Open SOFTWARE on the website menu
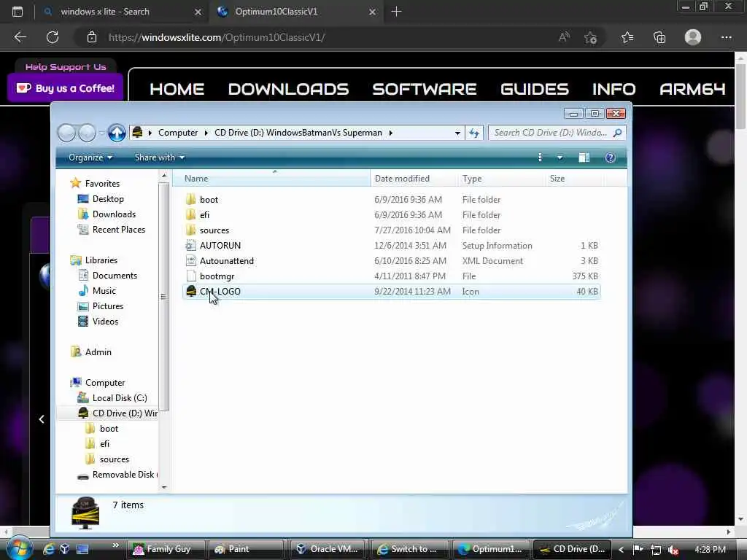The height and width of the screenshot is (560, 747). 425,89
